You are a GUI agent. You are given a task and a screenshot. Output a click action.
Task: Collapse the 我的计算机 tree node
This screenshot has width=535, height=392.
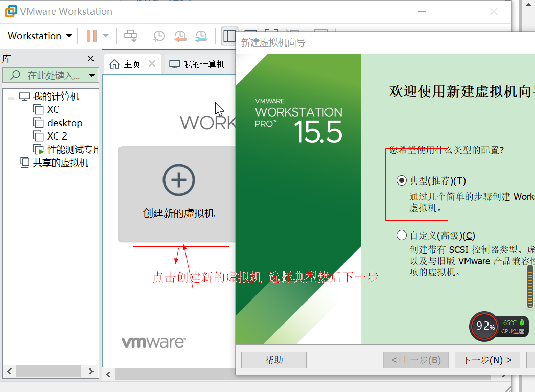11,97
